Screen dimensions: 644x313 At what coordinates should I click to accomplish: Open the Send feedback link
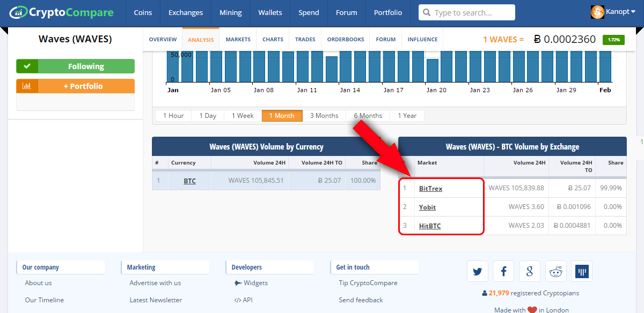361,300
